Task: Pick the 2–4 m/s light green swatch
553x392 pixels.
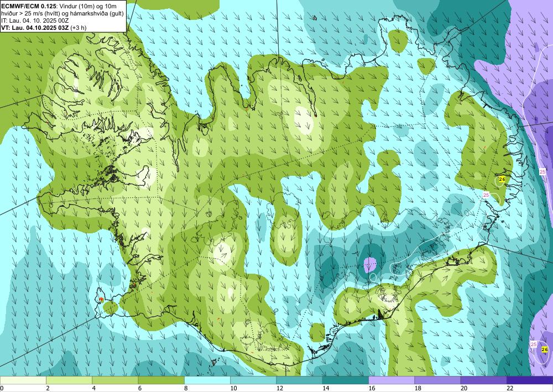Action: click(x=69, y=380)
